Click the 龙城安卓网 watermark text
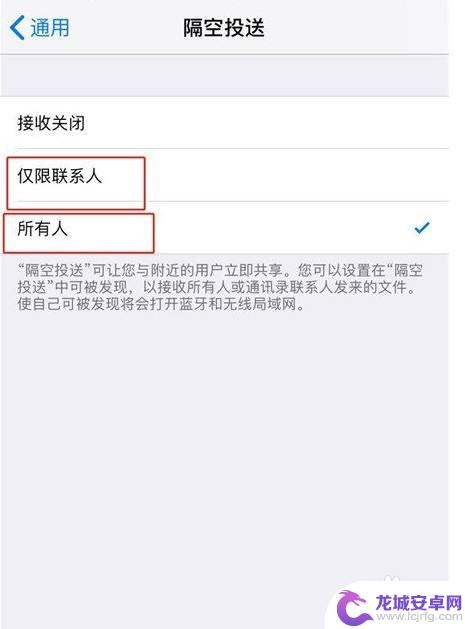The width and height of the screenshot is (465, 629). pyautogui.click(x=418, y=602)
